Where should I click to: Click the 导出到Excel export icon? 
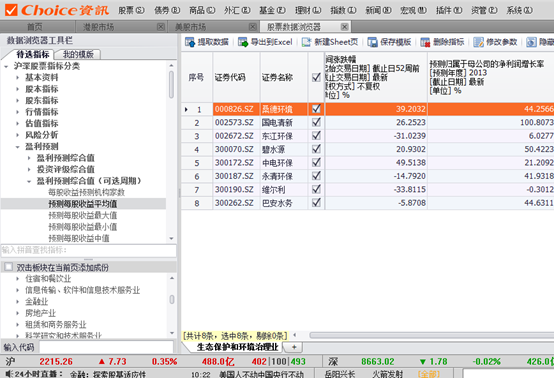pyautogui.click(x=243, y=42)
